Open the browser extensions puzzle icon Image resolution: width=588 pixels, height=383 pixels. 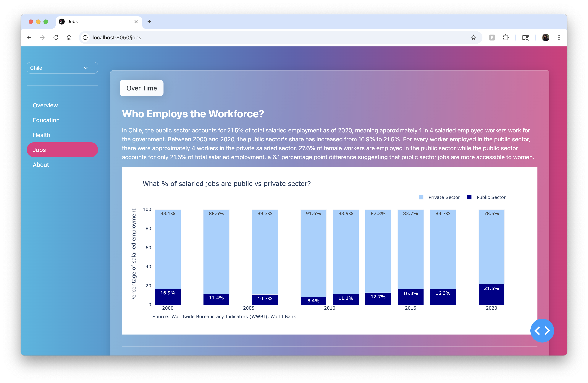[505, 38]
